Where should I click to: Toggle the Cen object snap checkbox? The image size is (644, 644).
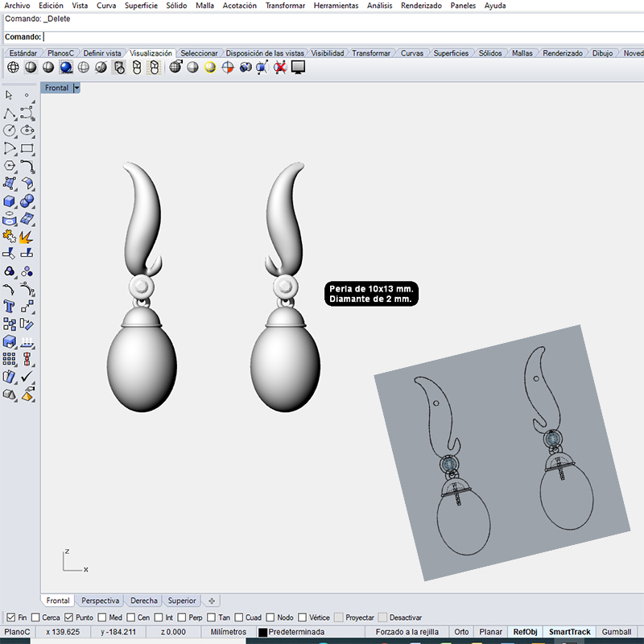coord(131,617)
